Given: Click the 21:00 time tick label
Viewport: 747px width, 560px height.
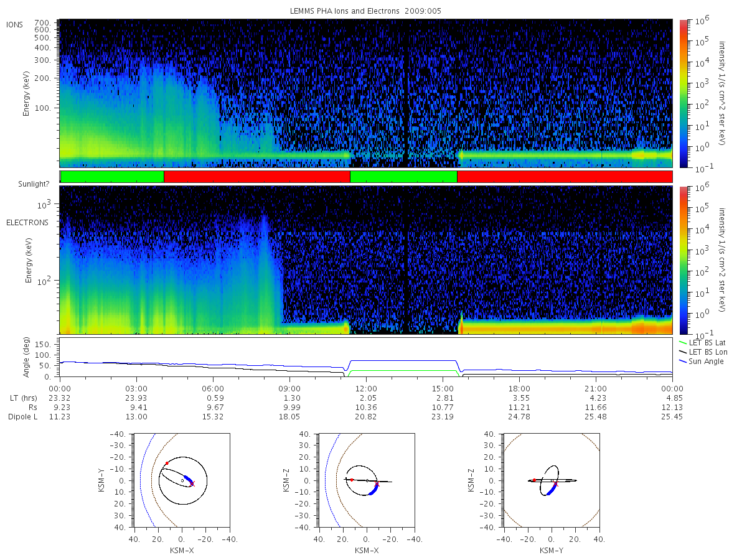Looking at the screenshot, I should pyautogui.click(x=596, y=389).
